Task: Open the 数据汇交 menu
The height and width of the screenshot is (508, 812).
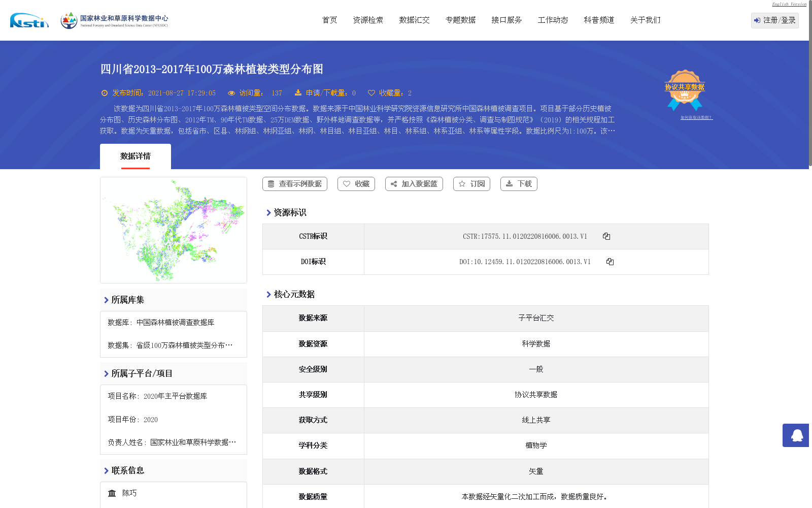Action: pos(414,20)
